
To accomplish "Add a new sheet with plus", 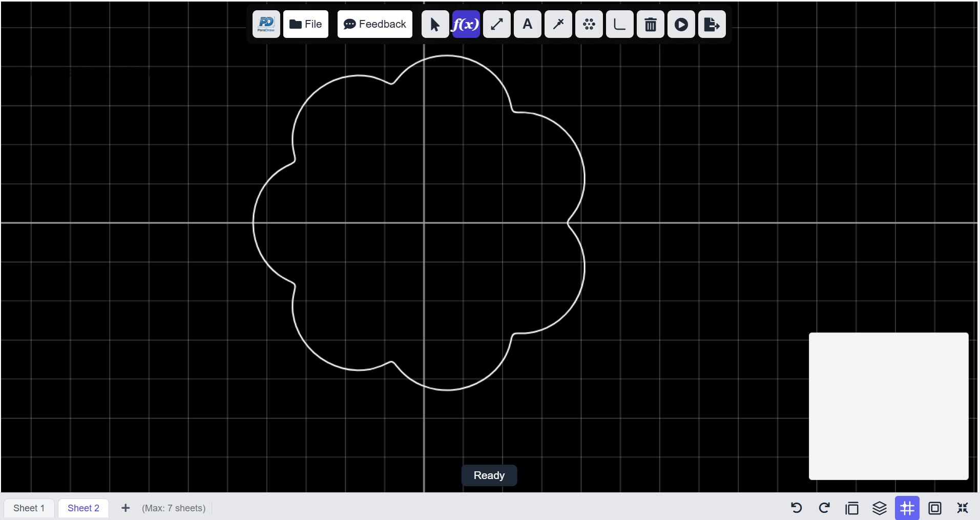I will coord(126,508).
